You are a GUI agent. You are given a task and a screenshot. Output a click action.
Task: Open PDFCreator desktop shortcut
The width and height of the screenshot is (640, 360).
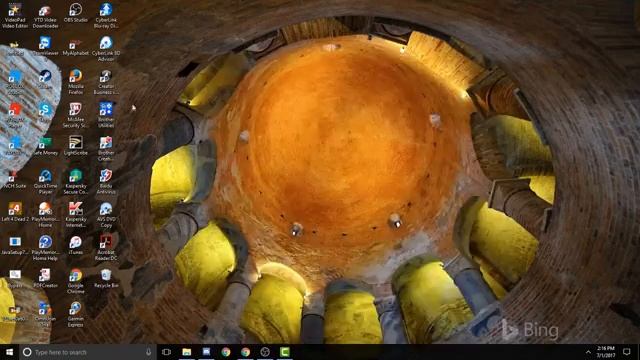tap(45, 278)
